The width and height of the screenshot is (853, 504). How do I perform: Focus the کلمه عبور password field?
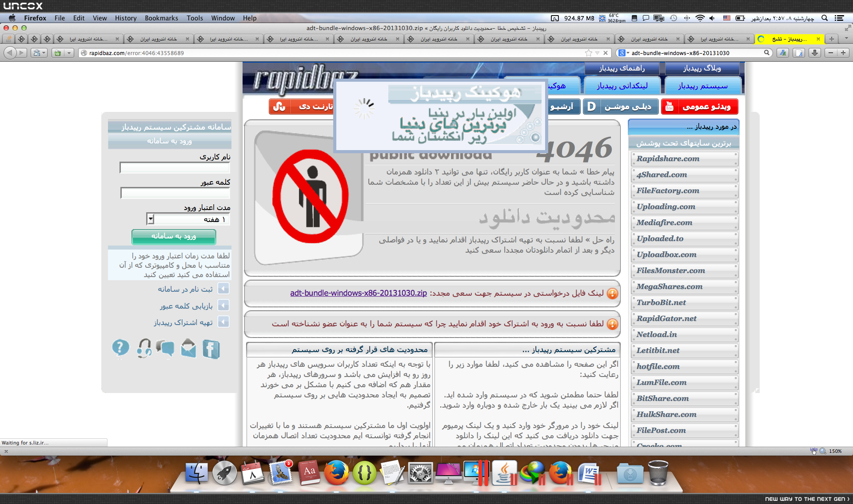coord(175,193)
